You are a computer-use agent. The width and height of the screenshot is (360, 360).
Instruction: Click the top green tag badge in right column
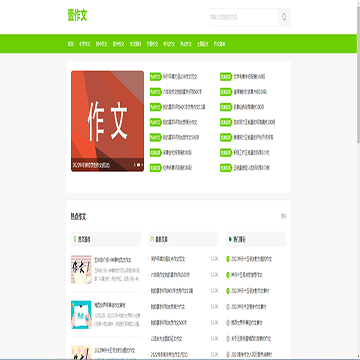(225, 77)
